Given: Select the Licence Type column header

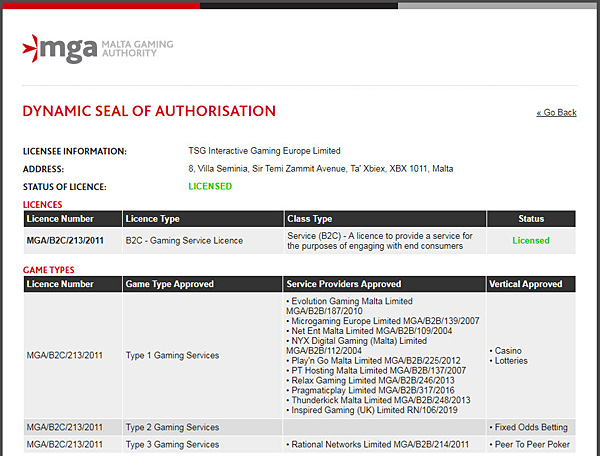Looking at the screenshot, I should (152, 219).
